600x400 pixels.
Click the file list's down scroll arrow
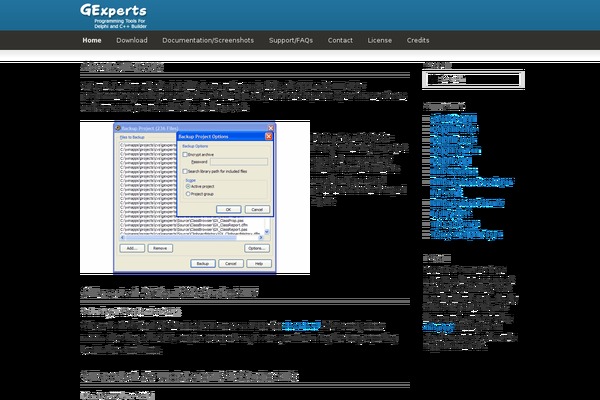pos(267,232)
